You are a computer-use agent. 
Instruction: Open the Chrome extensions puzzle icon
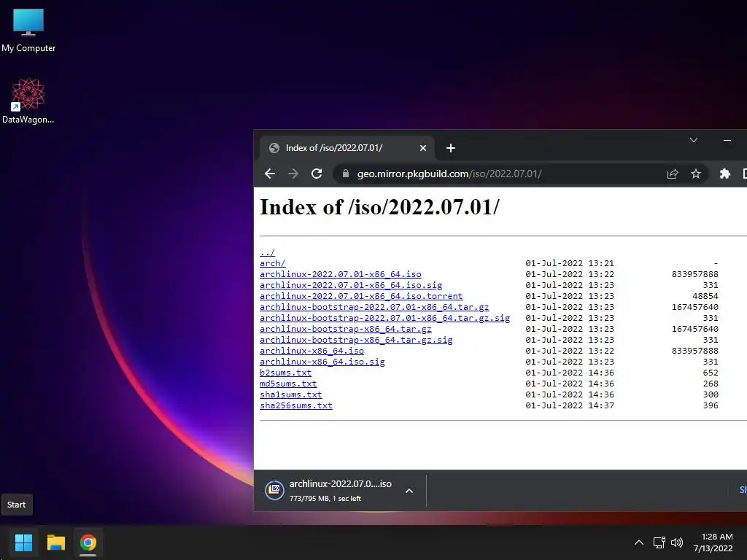(x=724, y=174)
